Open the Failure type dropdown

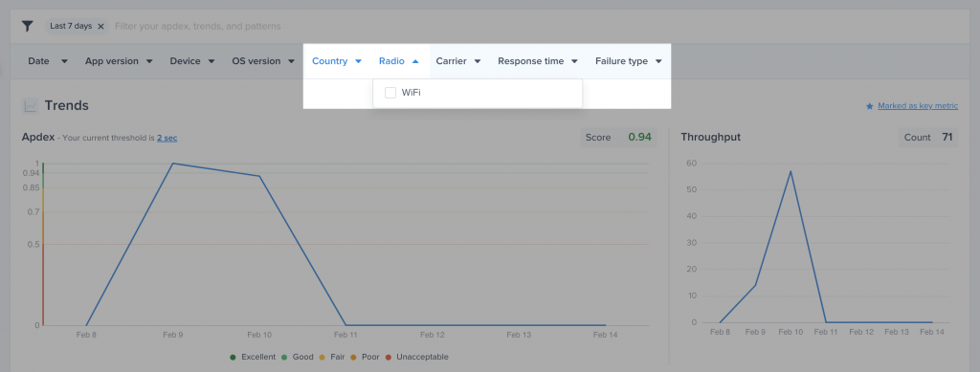628,61
